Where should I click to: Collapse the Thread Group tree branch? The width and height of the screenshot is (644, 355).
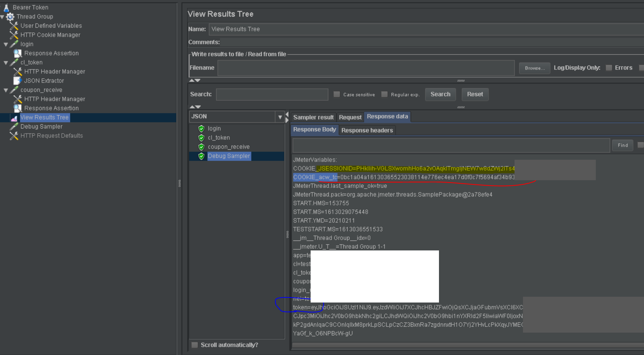(x=3, y=16)
